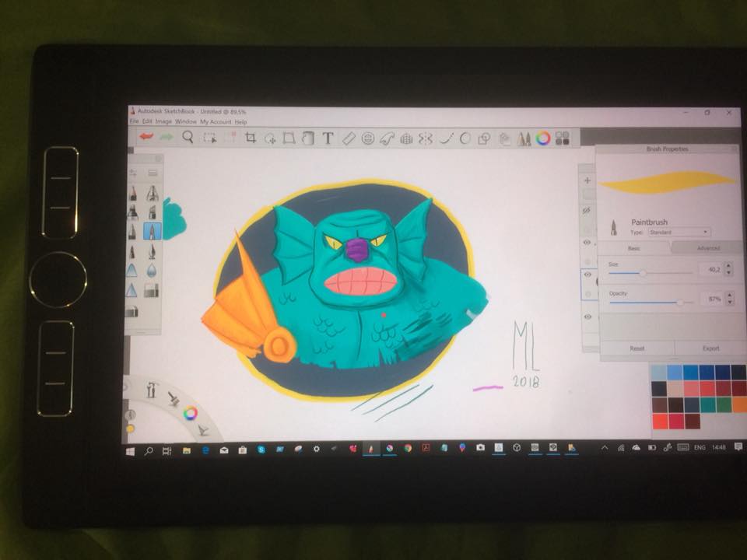This screenshot has height=560, width=747.
Task: Select the Quick Transform tool
Action: [x=271, y=138]
